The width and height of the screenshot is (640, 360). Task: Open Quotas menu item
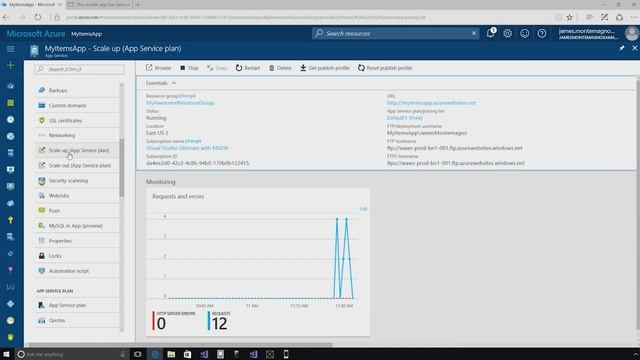78,320
